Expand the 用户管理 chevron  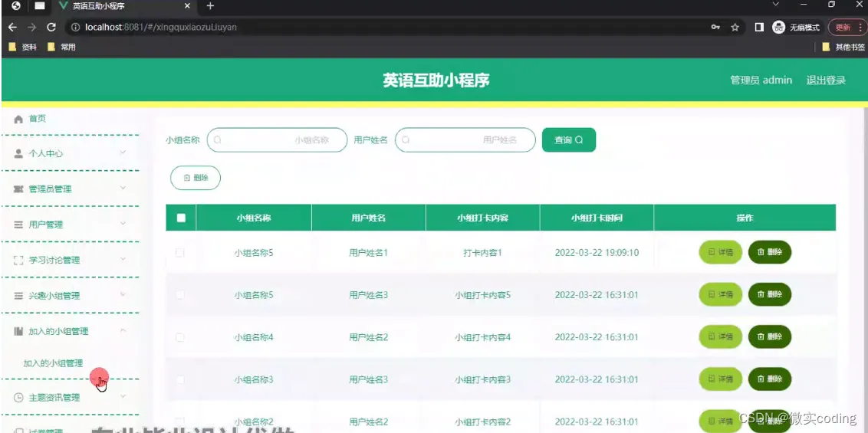pos(123,224)
